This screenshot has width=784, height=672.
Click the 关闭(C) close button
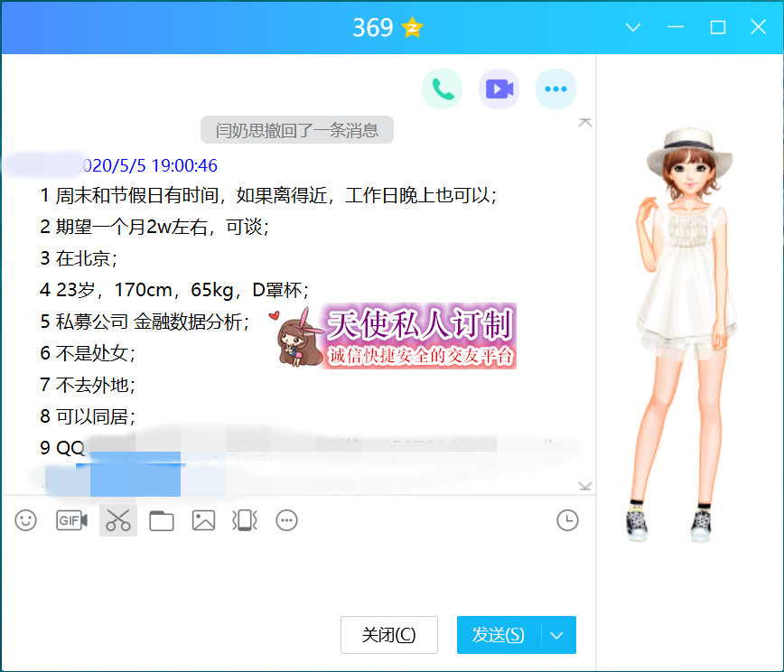click(389, 635)
